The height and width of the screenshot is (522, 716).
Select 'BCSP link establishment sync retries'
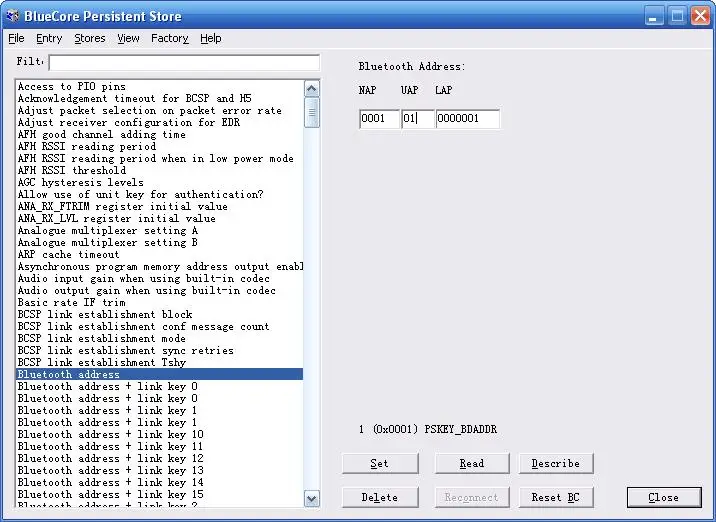(159, 350)
